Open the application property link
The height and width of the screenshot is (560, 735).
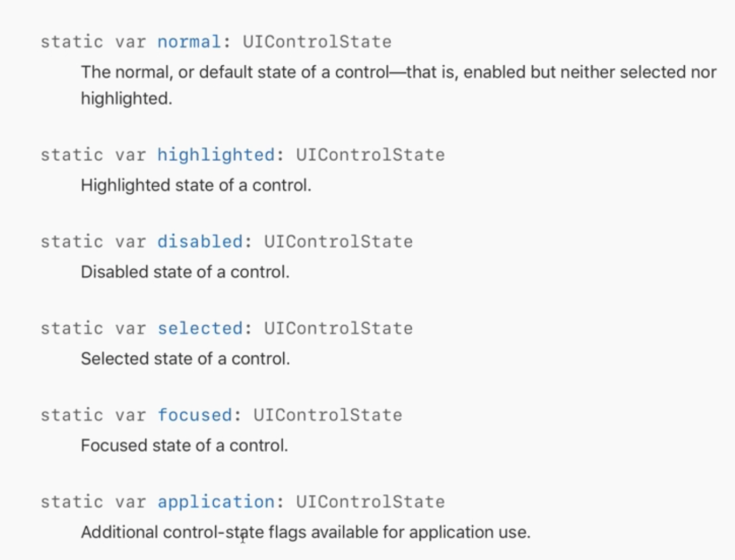(x=216, y=502)
